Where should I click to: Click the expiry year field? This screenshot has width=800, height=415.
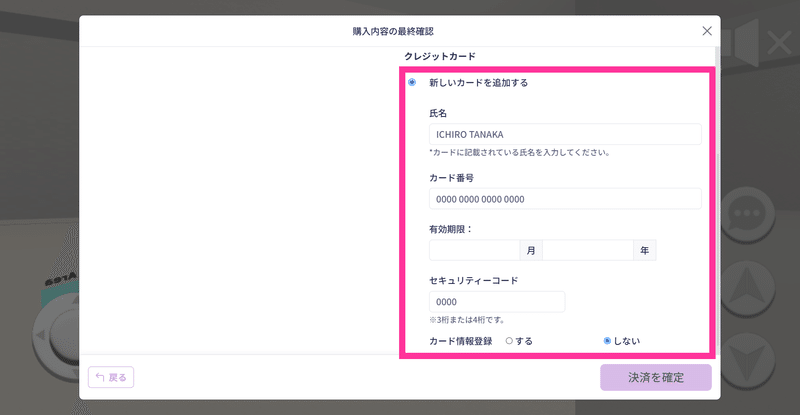tap(588, 251)
